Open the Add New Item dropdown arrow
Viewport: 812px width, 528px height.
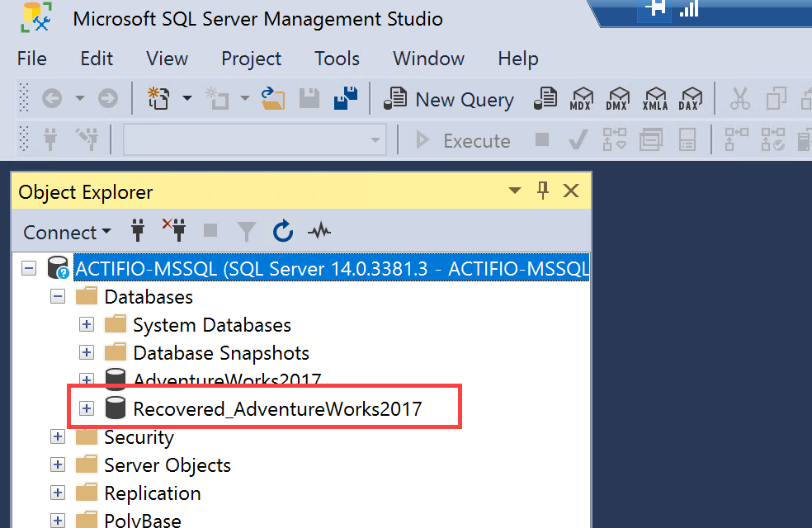coord(245,98)
